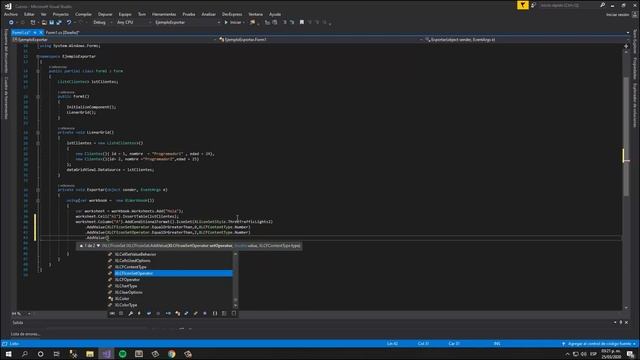Viewport: 640px width, 360px height.
Task: Click the Navigate Backward toolbar icon
Action: (x=11, y=22)
